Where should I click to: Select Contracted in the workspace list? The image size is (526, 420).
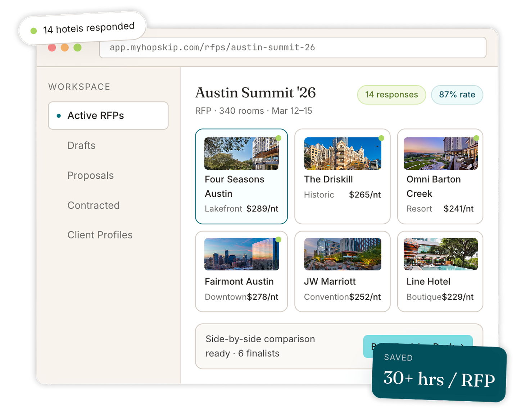click(x=94, y=205)
